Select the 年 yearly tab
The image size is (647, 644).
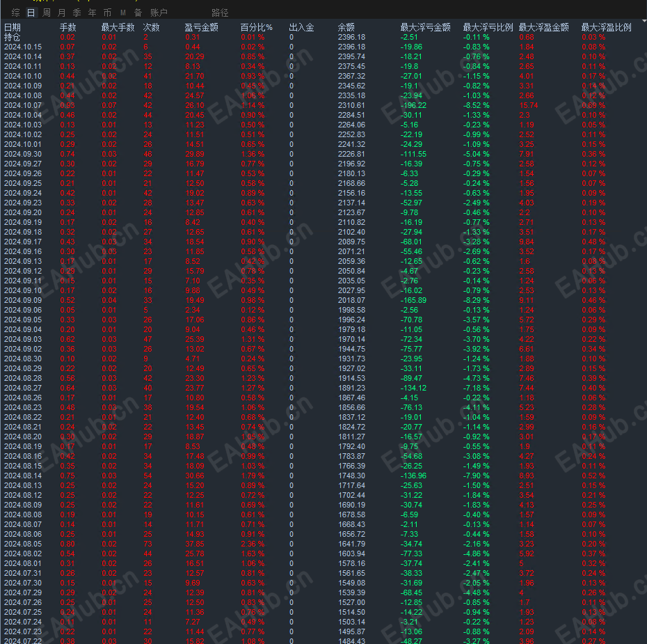click(92, 13)
